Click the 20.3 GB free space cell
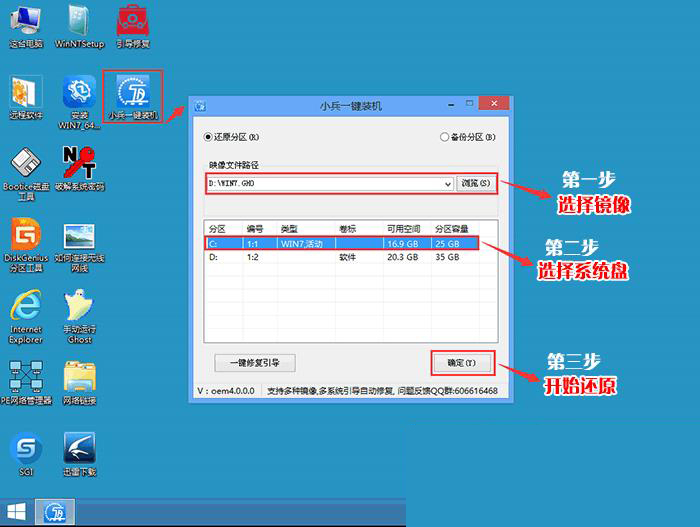700x527 pixels. click(403, 257)
